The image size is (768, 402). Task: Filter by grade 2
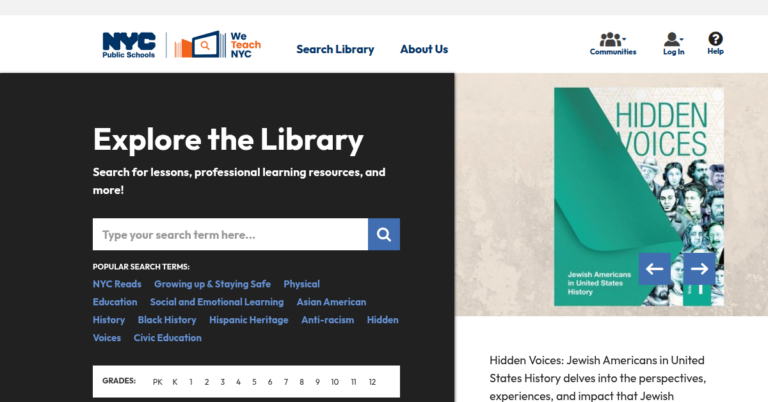click(207, 382)
